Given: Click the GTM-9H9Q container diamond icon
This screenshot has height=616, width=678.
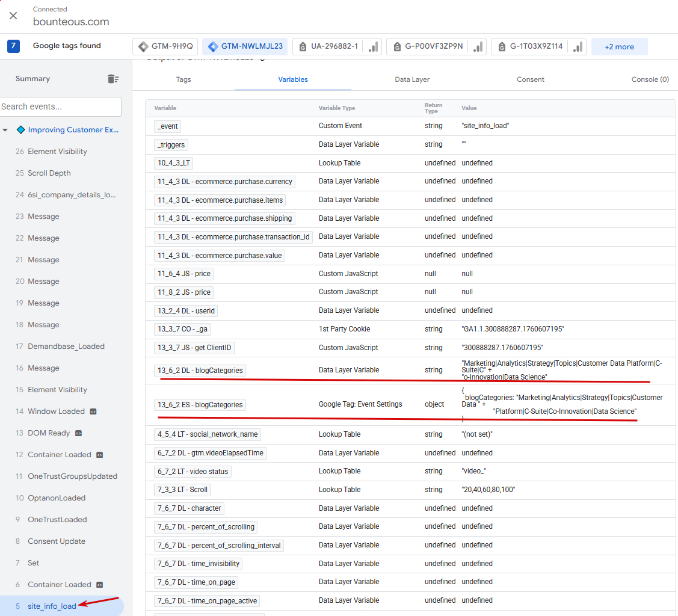Looking at the screenshot, I should [x=143, y=46].
